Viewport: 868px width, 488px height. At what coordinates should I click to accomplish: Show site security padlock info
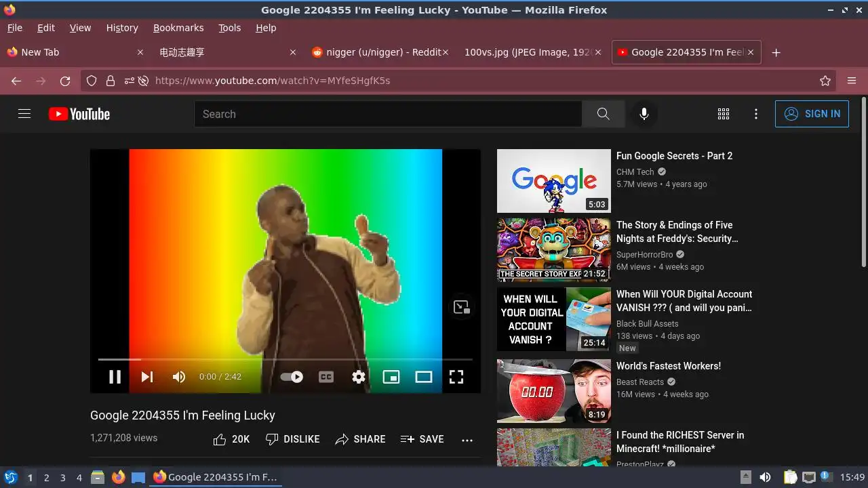point(111,81)
